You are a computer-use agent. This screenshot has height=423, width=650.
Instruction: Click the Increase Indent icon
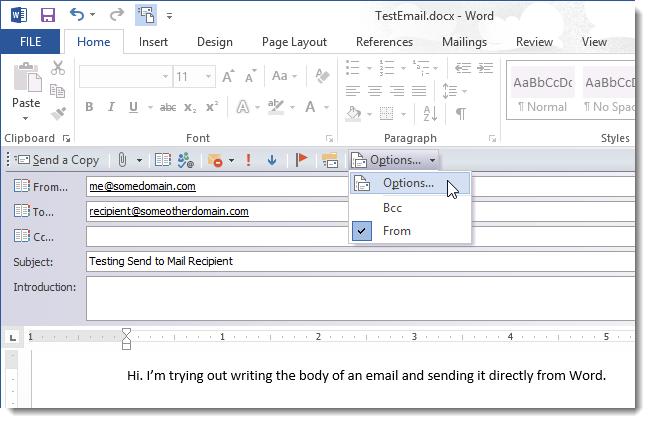(x=485, y=68)
